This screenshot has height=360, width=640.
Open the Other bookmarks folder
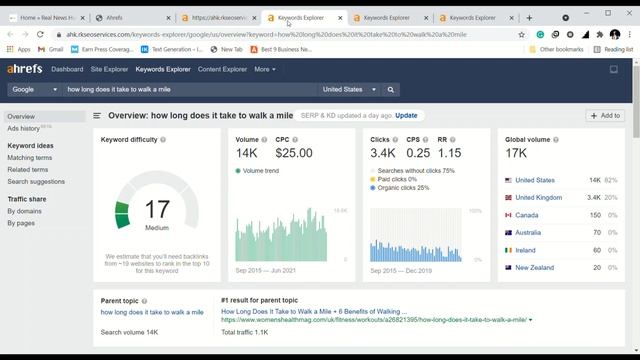556,49
